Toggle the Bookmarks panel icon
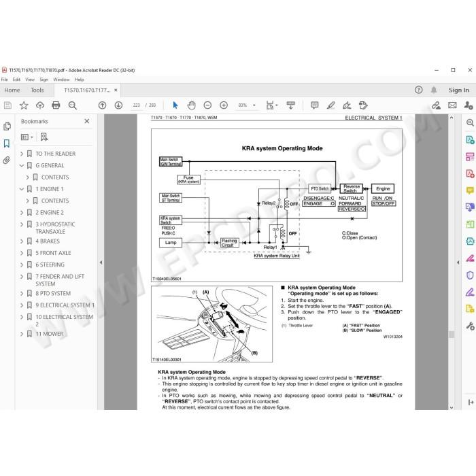The image size is (476, 476). coord(7,143)
